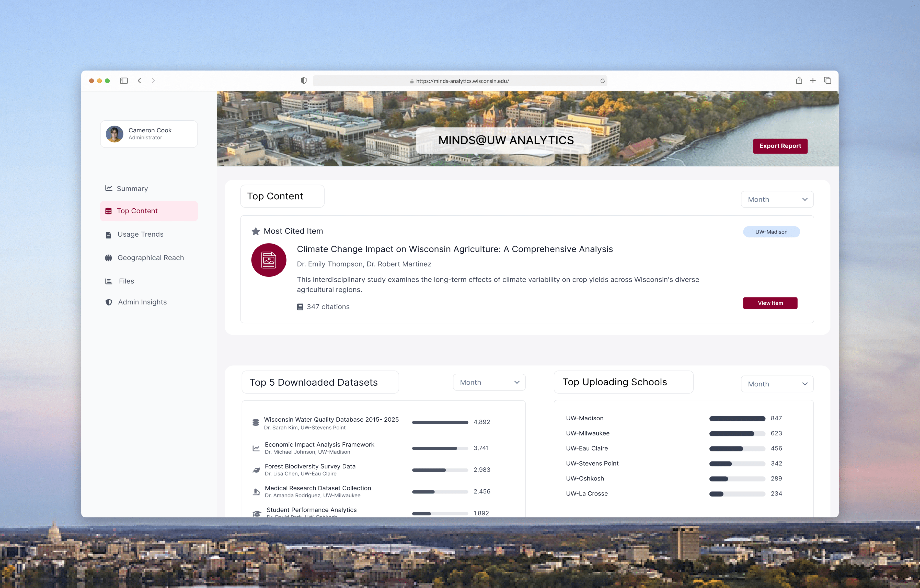This screenshot has width=920, height=588.
Task: Click the UW-Madison progress bar
Action: click(x=737, y=419)
